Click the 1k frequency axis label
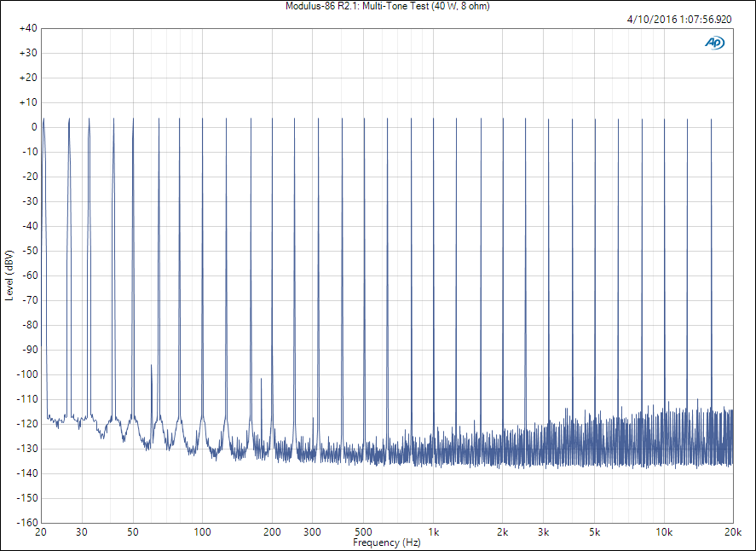The width and height of the screenshot is (756, 551). pos(434,532)
